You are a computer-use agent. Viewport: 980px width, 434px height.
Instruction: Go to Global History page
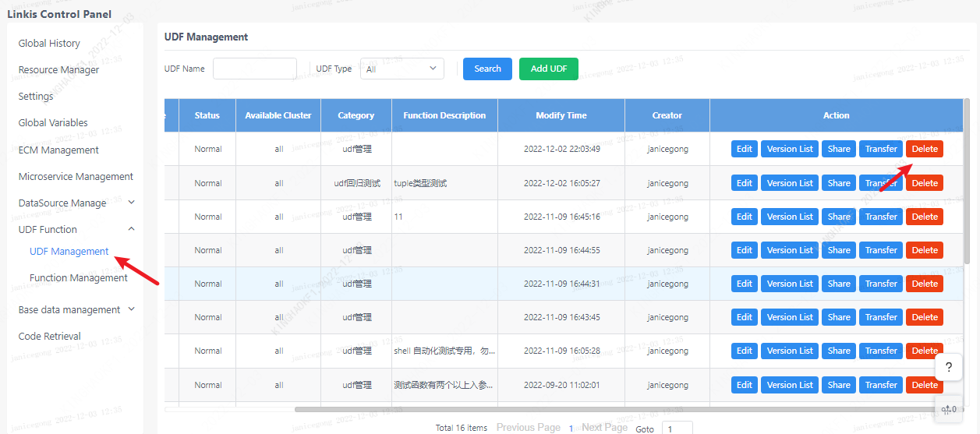pos(49,44)
